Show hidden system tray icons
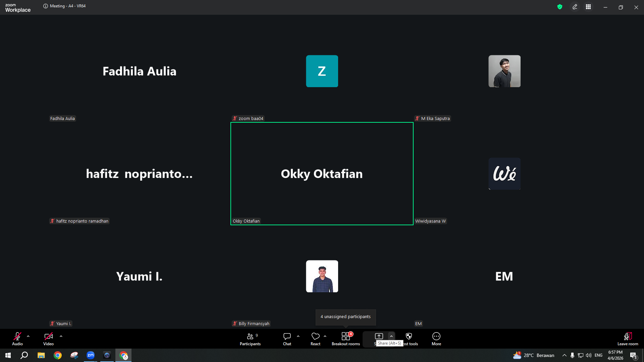This screenshot has width=644, height=362. coord(565,355)
